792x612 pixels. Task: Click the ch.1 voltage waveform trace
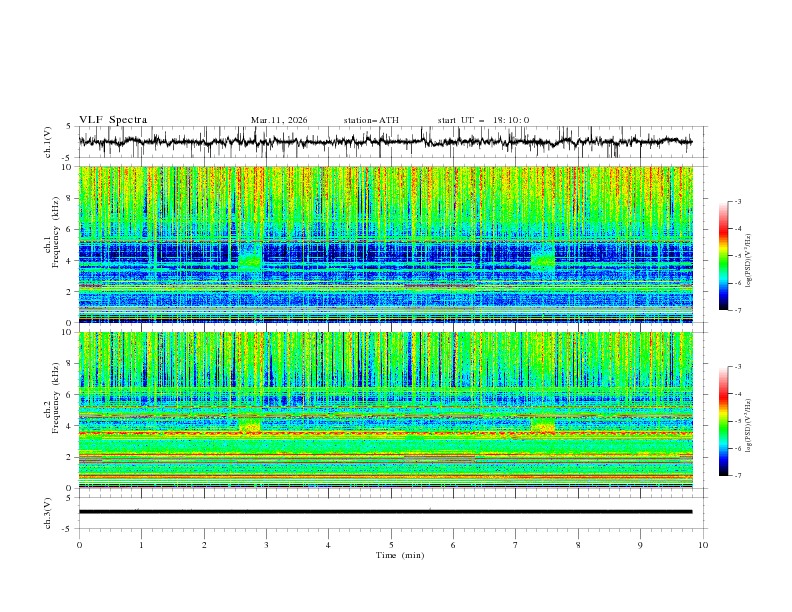385,142
